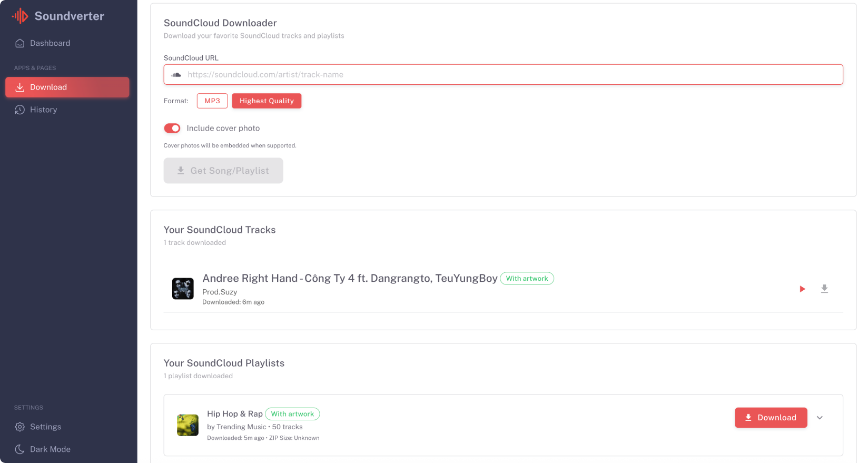Screen dimensions: 868x463
Task: Click the SoundCloud cloud icon in URL field
Action: coord(176,75)
